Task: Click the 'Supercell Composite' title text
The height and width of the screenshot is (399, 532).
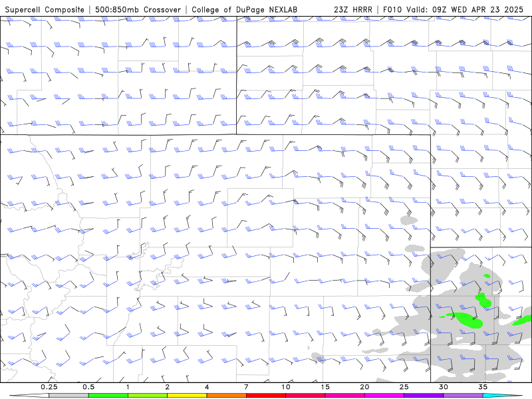Action: pos(45,10)
